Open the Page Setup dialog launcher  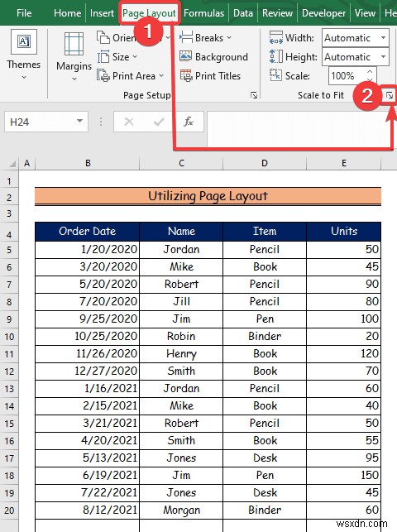coord(254,95)
